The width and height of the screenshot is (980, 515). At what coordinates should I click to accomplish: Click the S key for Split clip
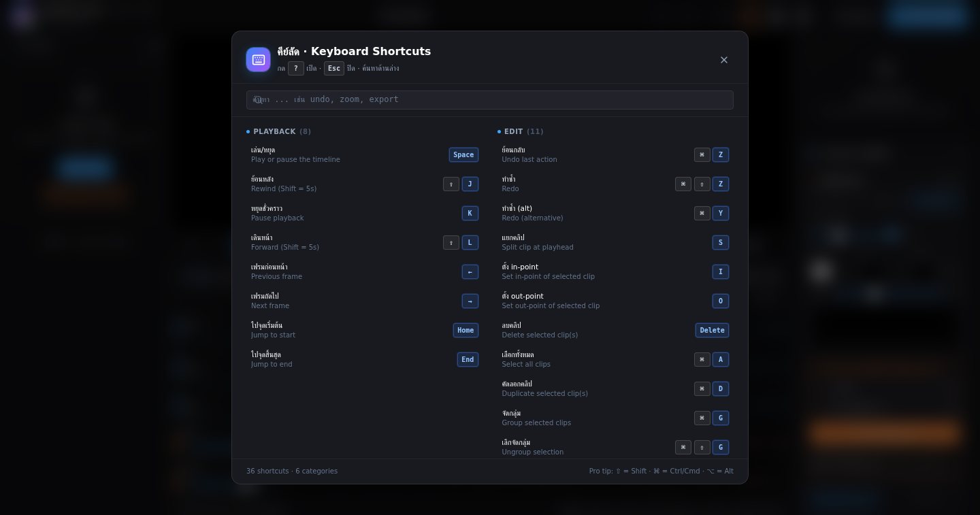[721, 243]
